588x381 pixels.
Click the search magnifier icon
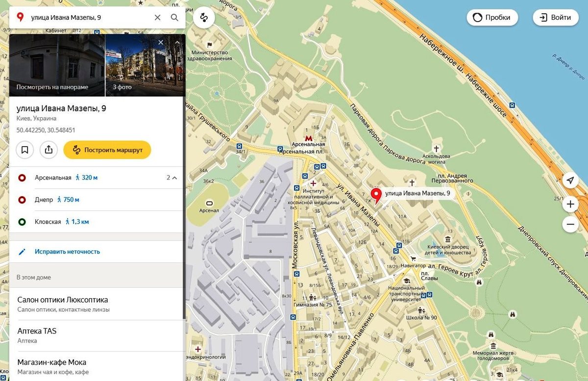coord(174,18)
